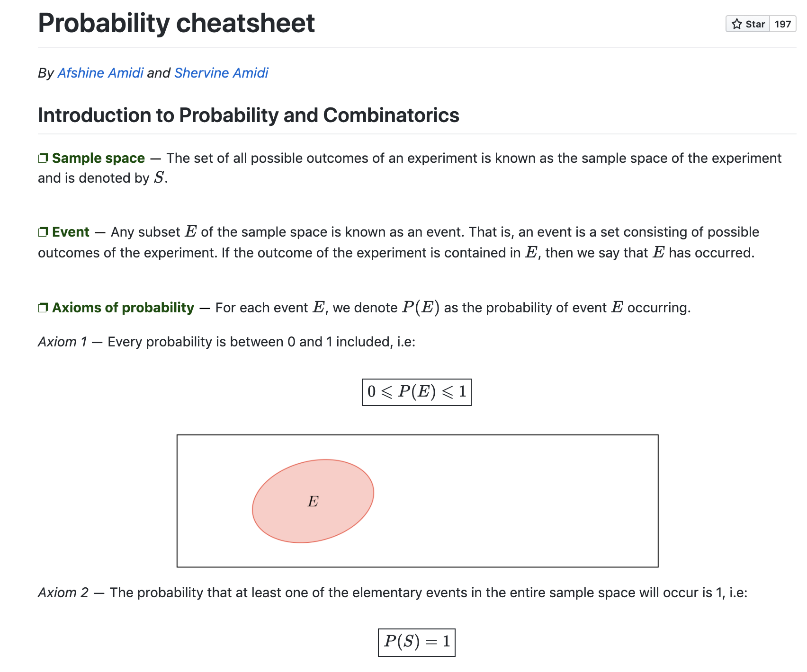
Task: Click the letter E inside the ellipse
Action: (x=313, y=502)
